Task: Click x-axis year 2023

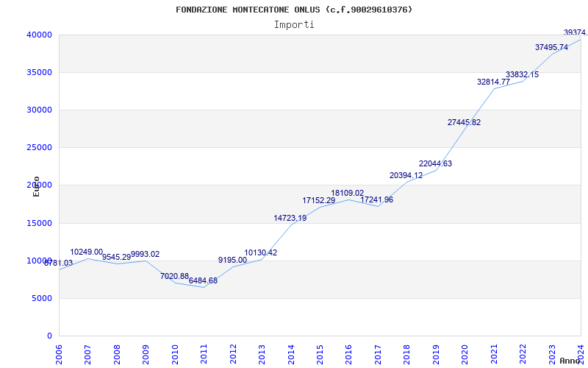Action: point(552,354)
